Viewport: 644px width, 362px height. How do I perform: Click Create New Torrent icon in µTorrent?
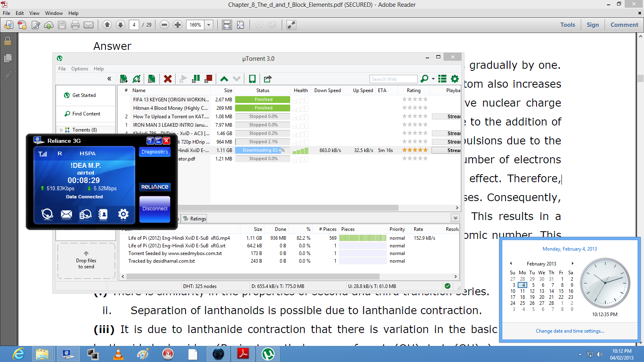(x=152, y=79)
